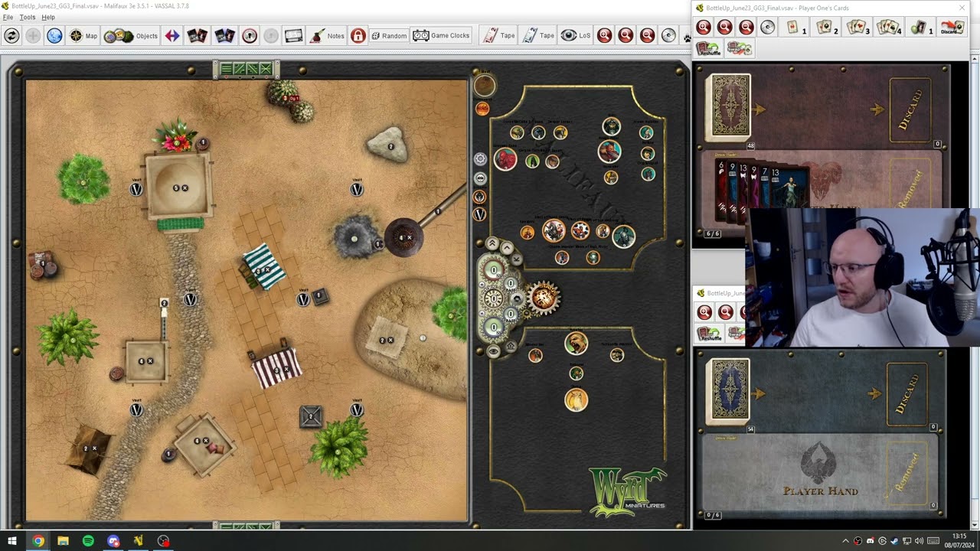
Task: Select the second Tape measure tool
Action: [x=538, y=35]
